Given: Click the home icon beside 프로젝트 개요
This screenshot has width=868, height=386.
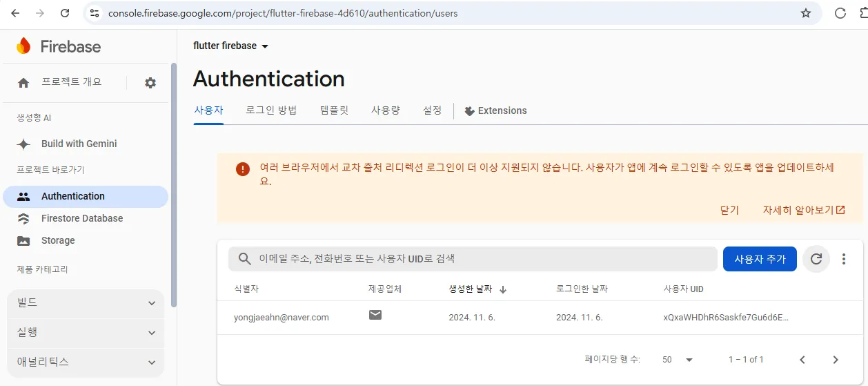Looking at the screenshot, I should click(23, 83).
